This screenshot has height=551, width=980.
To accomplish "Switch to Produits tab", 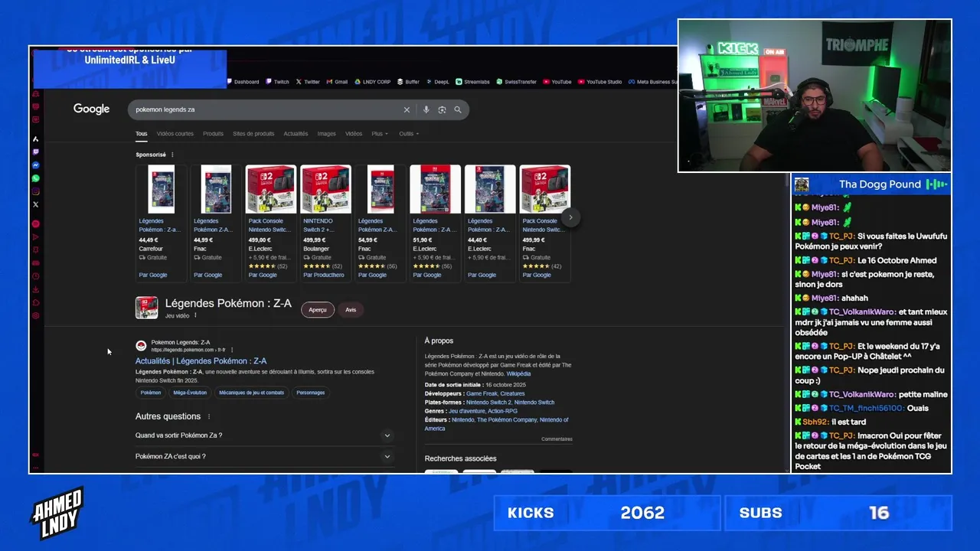I will (214, 134).
